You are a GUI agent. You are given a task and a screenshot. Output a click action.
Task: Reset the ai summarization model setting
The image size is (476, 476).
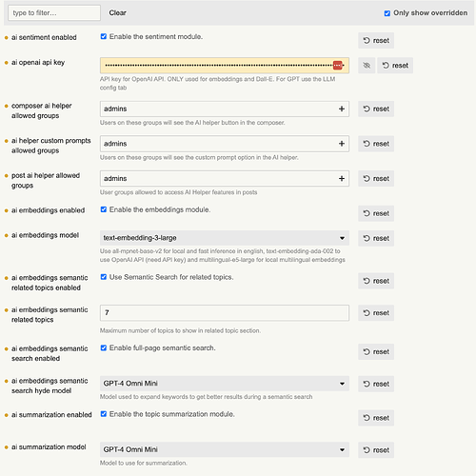pyautogui.click(x=376, y=450)
